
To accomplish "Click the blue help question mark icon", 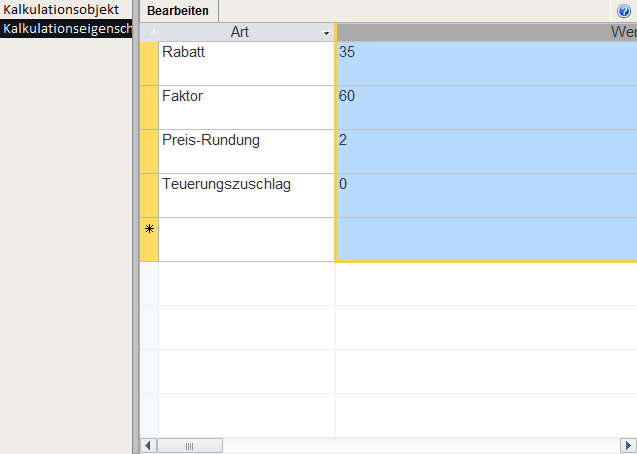I will (624, 10).
